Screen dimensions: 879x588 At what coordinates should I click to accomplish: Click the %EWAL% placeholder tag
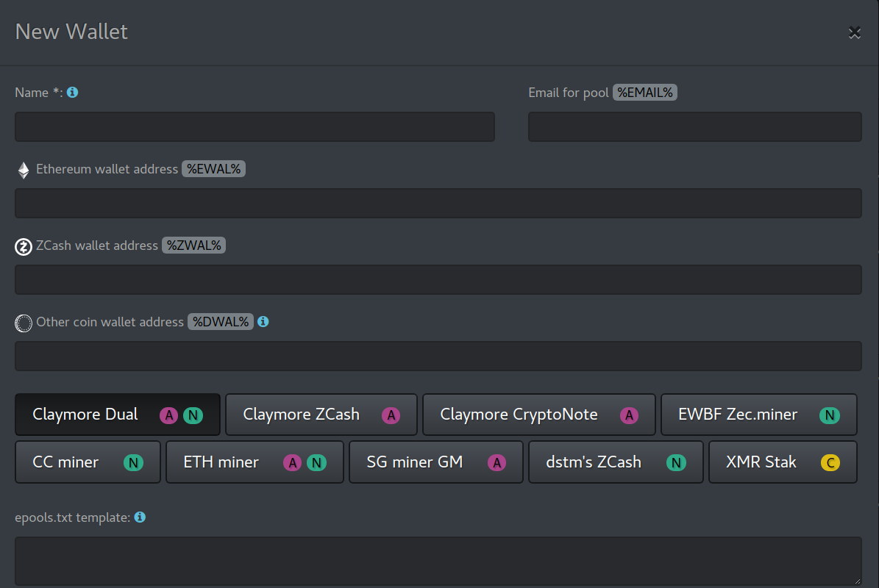coord(213,169)
